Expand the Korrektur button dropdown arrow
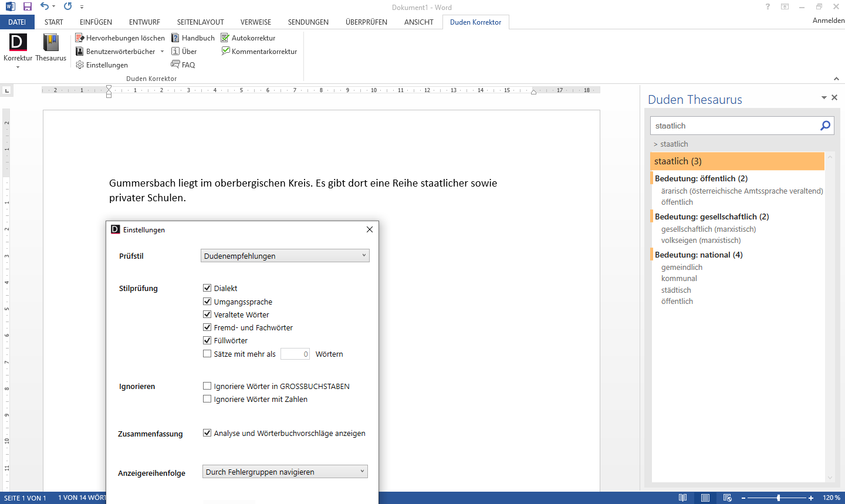 pyautogui.click(x=18, y=67)
